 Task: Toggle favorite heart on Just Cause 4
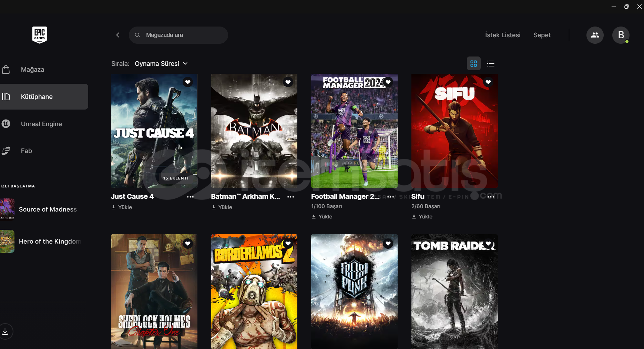[x=188, y=82]
